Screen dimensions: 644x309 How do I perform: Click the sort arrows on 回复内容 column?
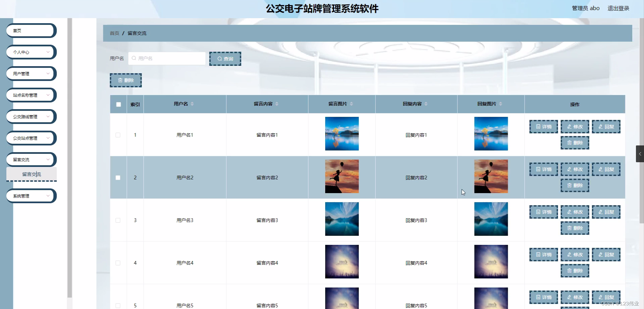(x=427, y=104)
